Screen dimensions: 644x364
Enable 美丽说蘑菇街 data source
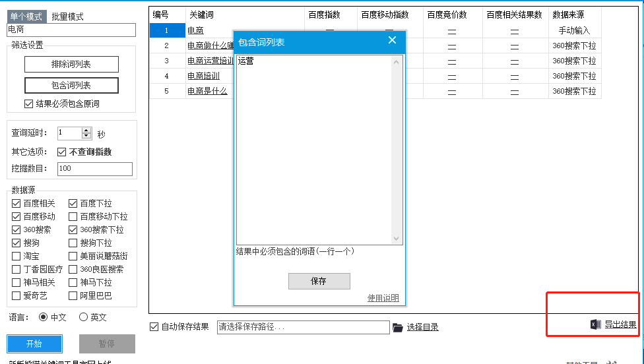coord(73,256)
